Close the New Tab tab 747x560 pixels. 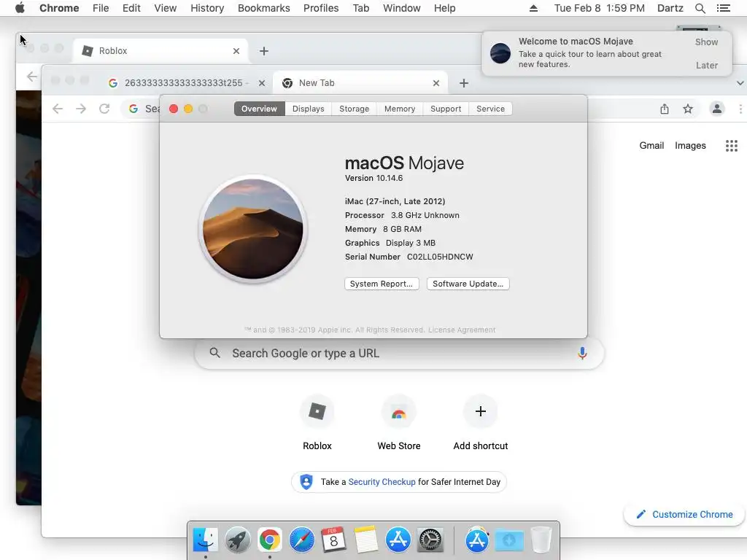(x=436, y=83)
